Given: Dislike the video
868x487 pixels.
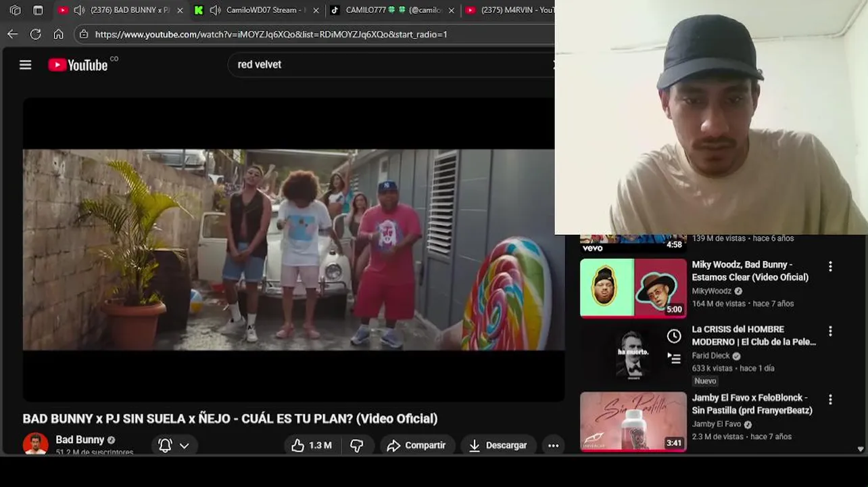Looking at the screenshot, I should [357, 445].
